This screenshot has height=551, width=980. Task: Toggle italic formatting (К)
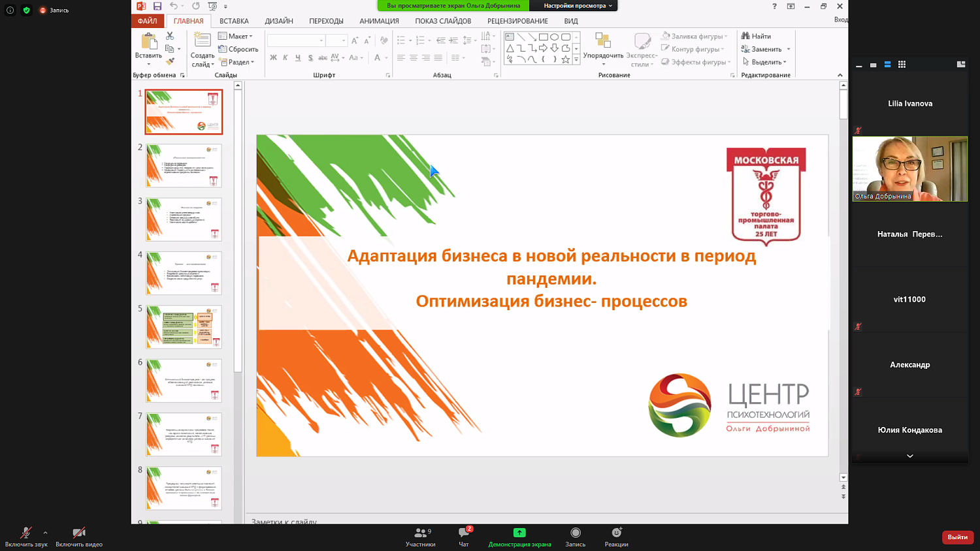[x=286, y=58]
